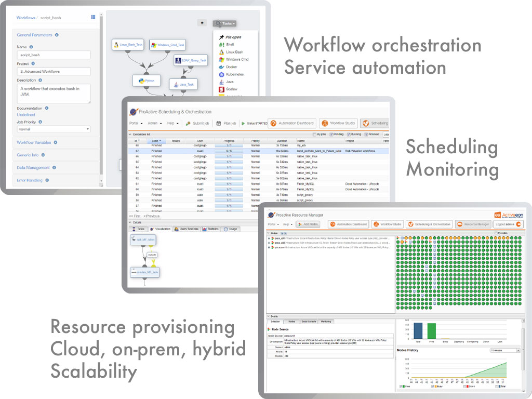Click the info icon next to General Parameters

point(57,35)
